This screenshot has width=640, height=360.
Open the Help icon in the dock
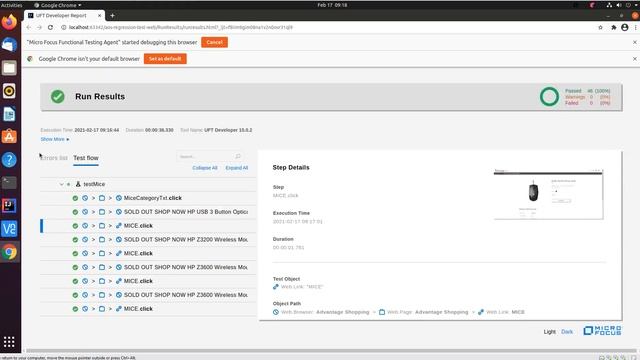coord(9,160)
